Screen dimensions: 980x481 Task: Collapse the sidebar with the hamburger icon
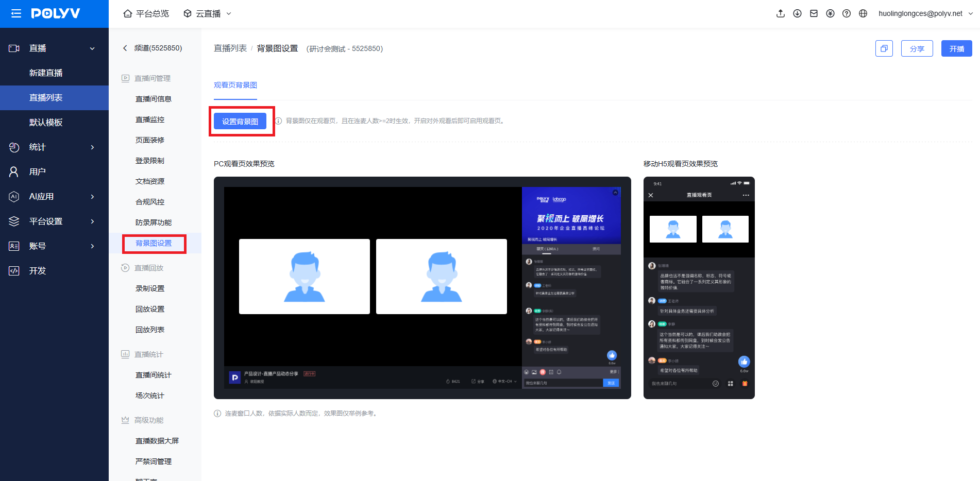click(x=16, y=13)
